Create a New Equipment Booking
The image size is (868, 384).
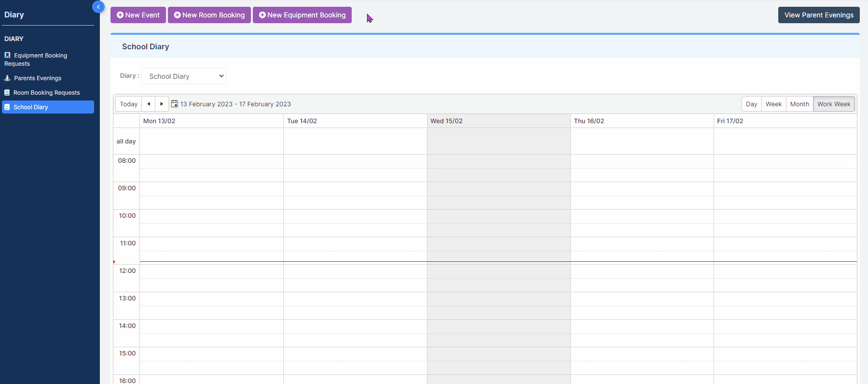[x=302, y=15]
